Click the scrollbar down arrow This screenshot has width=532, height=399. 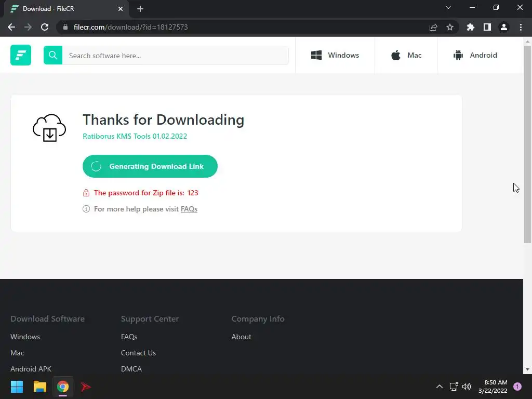coord(527,369)
